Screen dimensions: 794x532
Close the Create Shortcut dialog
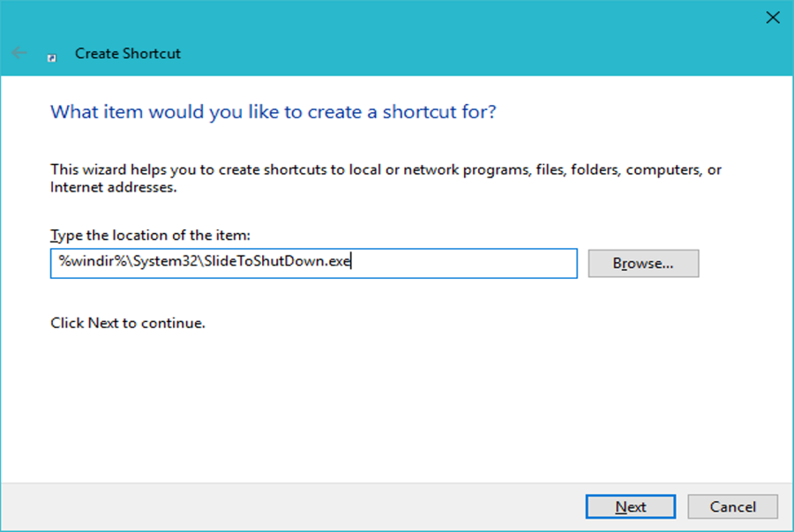point(773,18)
